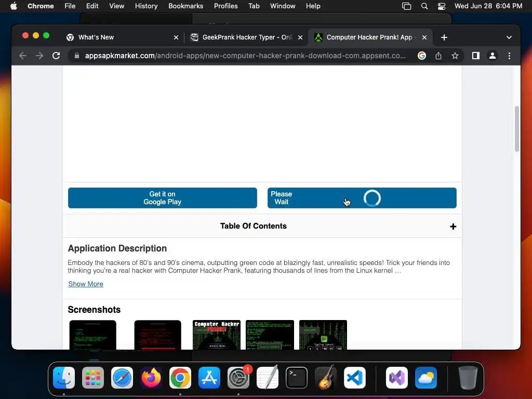The image size is (532, 399).
Task: Select the Computer Hacker Prank! App tab
Action: (370, 37)
